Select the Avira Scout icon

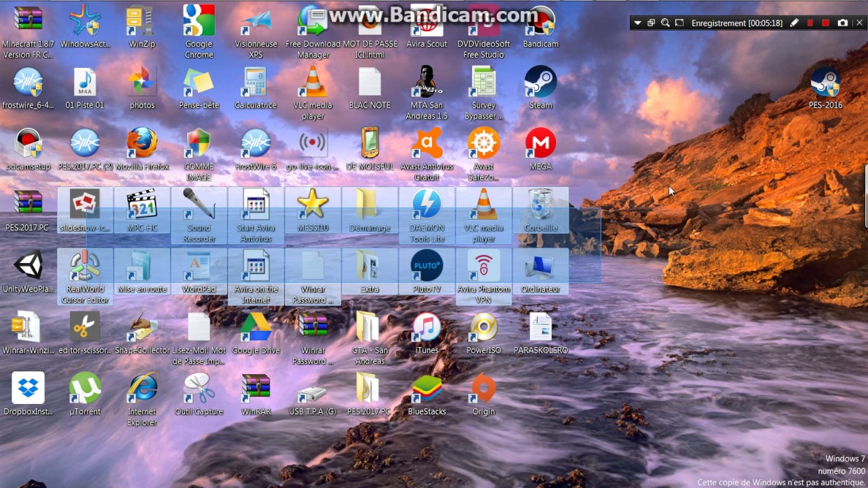(427, 20)
